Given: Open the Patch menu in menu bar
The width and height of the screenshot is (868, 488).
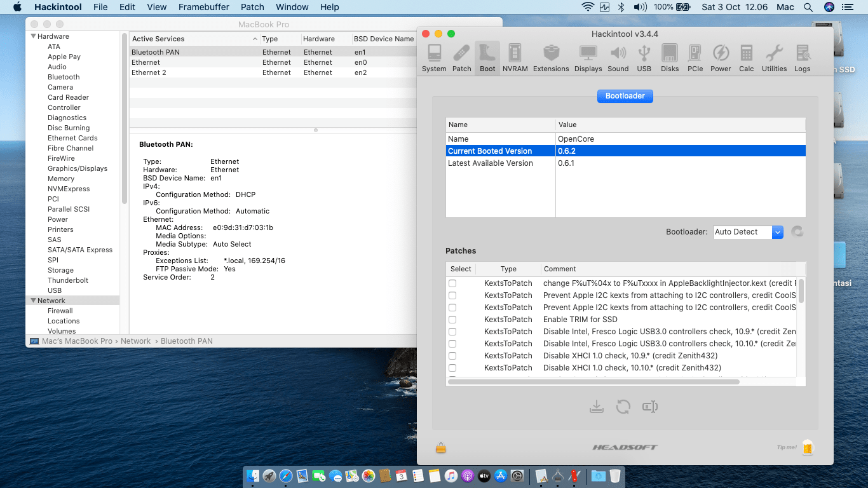Looking at the screenshot, I should point(252,7).
